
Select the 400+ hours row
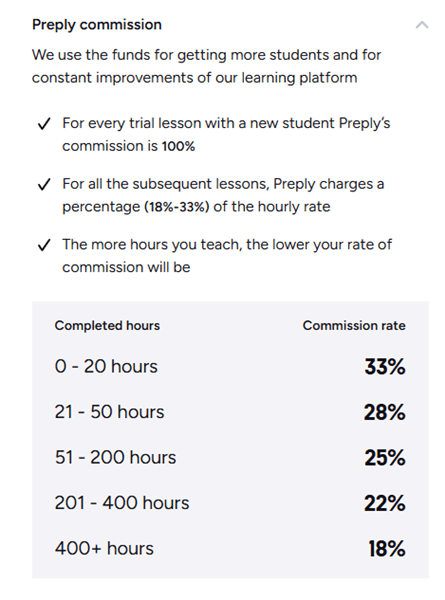(x=230, y=549)
